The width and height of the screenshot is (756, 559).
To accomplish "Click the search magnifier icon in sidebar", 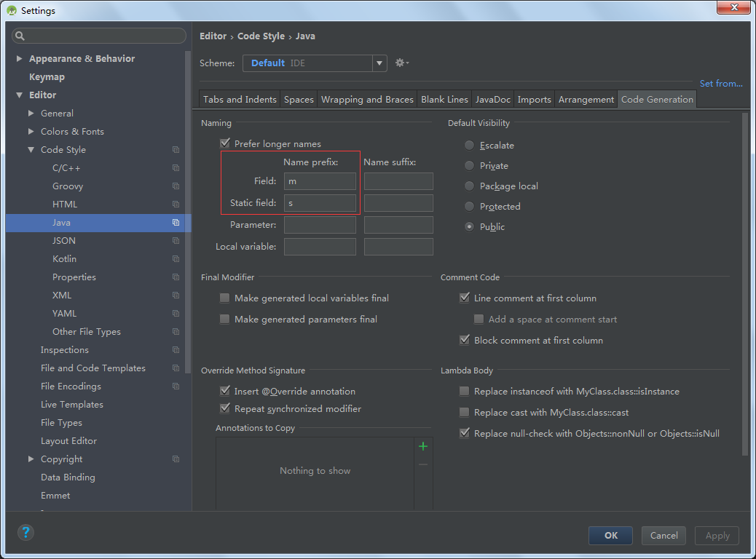I will pos(20,36).
